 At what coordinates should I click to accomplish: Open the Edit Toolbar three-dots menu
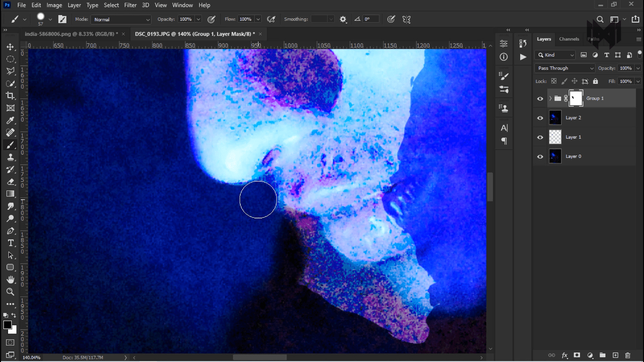click(10, 304)
